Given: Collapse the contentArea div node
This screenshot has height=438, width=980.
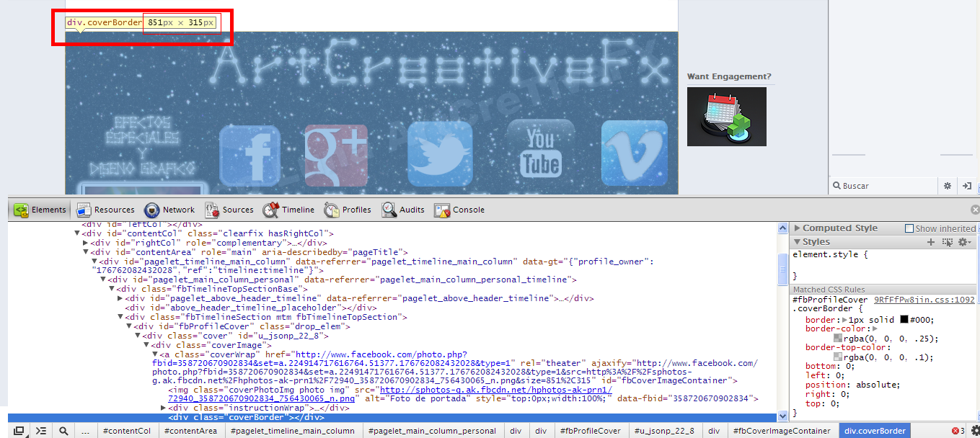Looking at the screenshot, I should point(86,252).
